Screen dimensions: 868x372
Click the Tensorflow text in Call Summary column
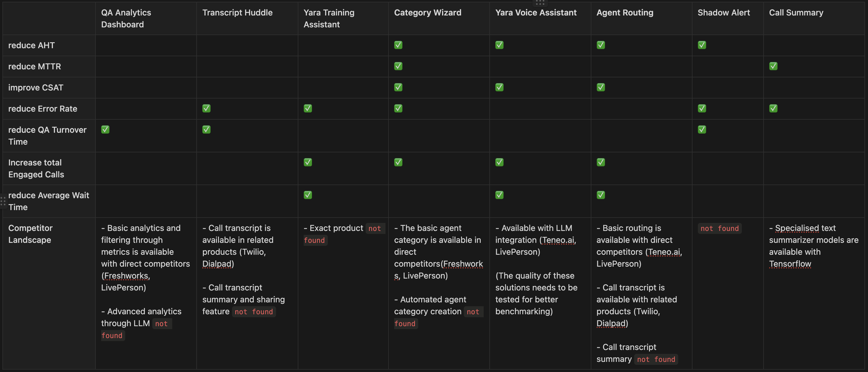tap(790, 264)
